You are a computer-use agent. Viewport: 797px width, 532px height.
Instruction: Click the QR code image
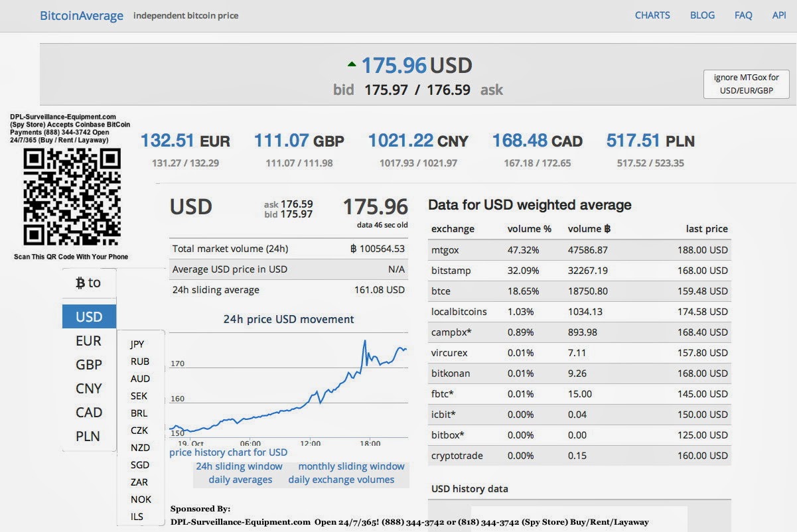(x=72, y=197)
